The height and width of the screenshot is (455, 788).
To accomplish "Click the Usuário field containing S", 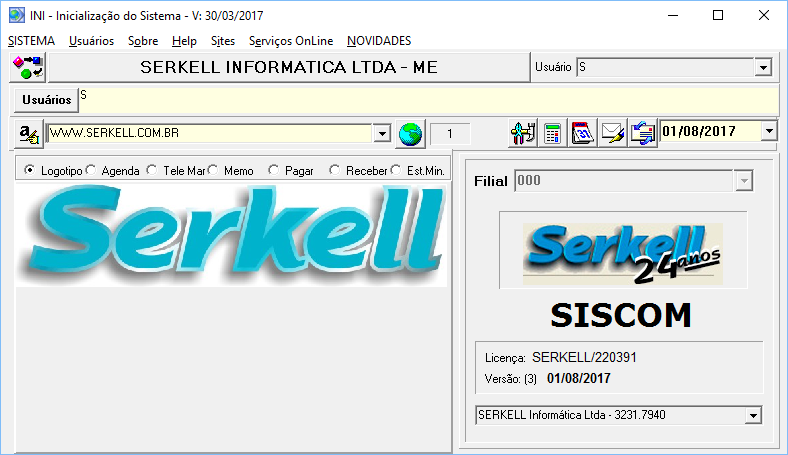I will [x=665, y=67].
